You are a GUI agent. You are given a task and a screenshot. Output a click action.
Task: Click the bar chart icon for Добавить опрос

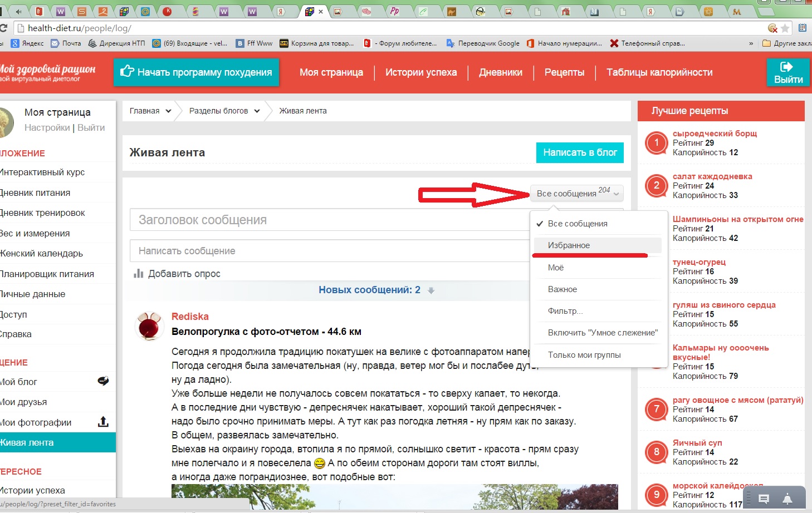[x=139, y=273]
